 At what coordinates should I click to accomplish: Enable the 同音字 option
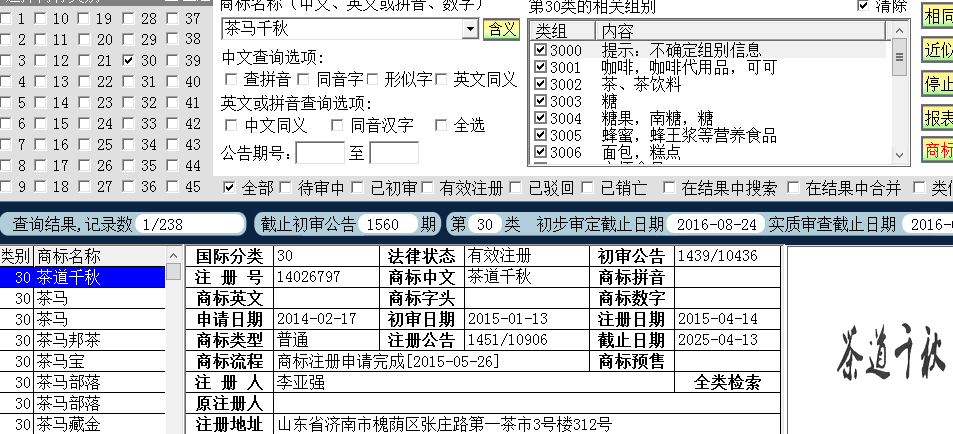[304, 79]
